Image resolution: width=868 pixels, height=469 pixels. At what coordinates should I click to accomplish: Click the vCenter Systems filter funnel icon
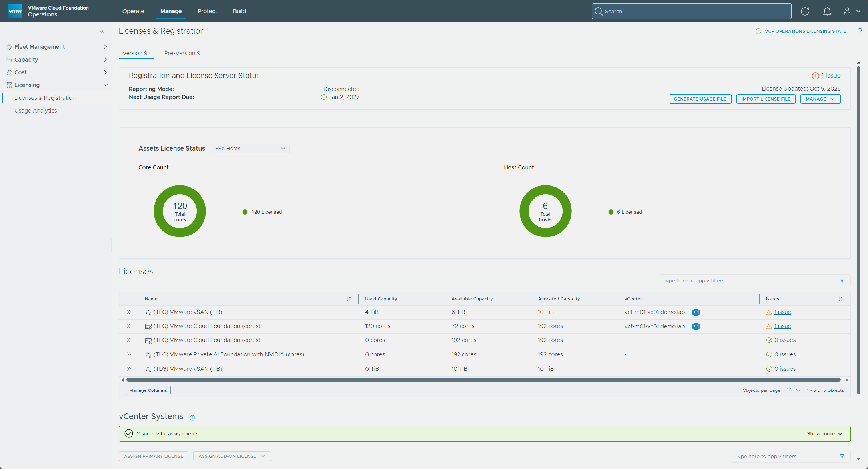[842, 456]
